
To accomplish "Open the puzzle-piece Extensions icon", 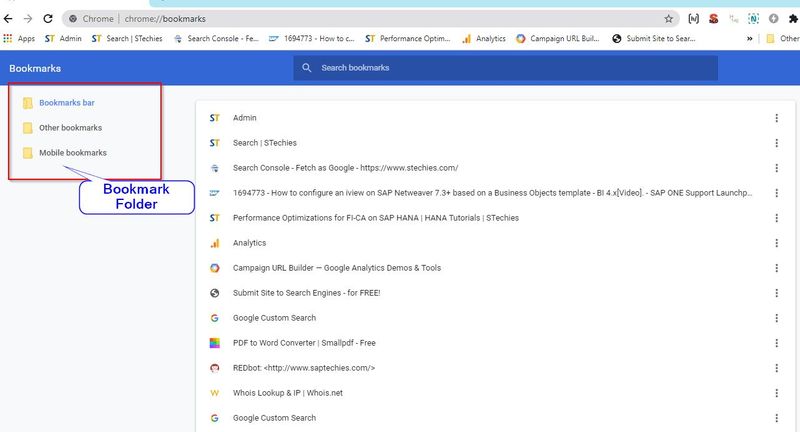I will (792, 19).
